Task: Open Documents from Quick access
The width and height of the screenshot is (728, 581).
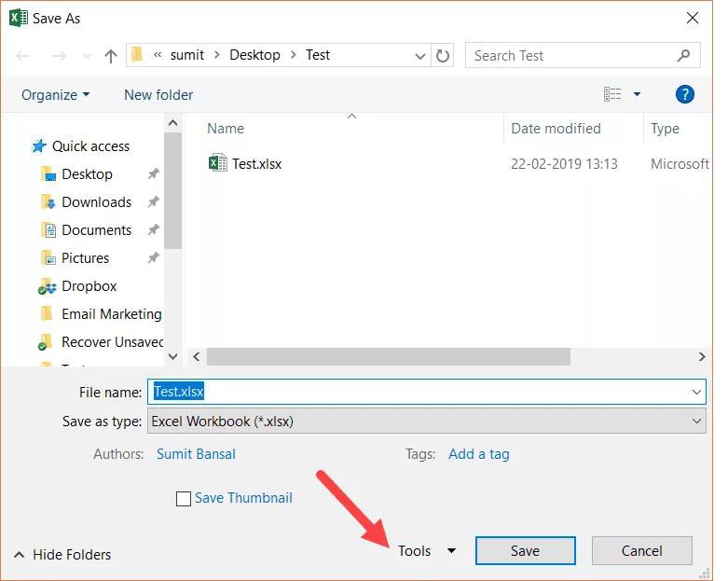Action: coord(97,230)
